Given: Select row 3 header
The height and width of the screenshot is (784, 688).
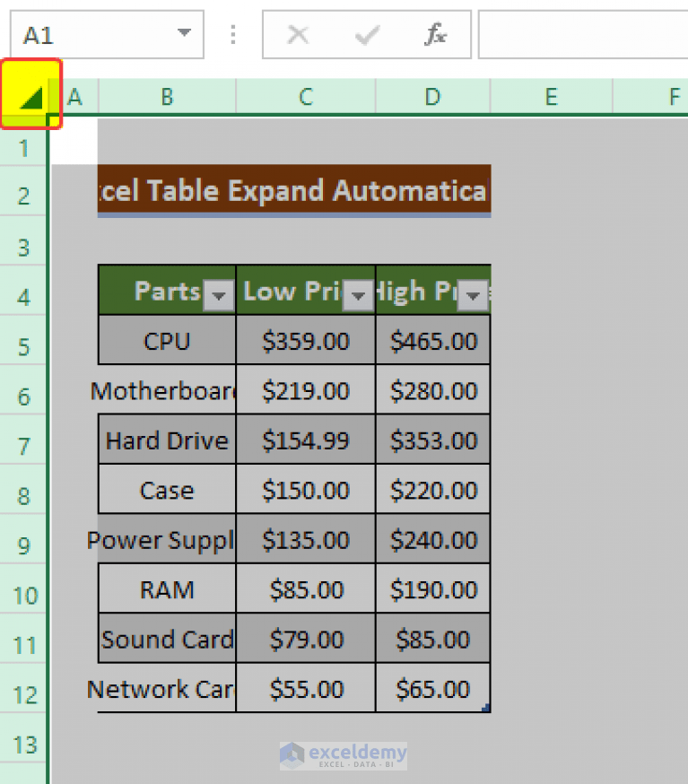Looking at the screenshot, I should coord(23,246).
